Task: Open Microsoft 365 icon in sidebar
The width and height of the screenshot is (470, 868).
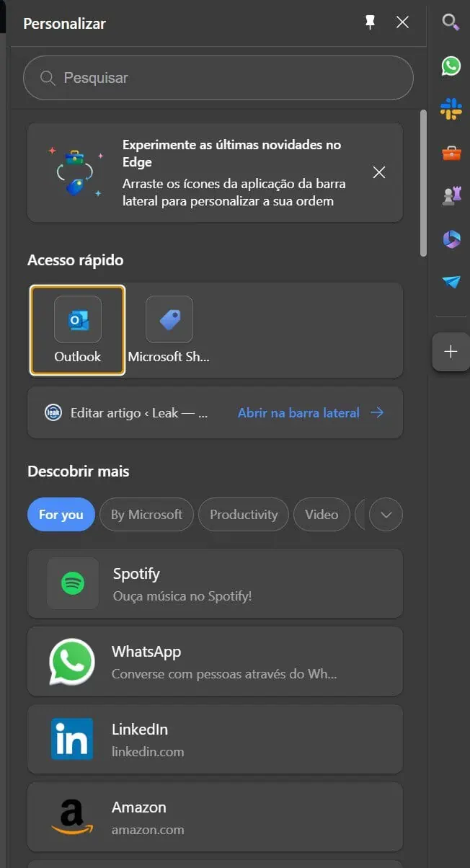Action: [x=451, y=239]
